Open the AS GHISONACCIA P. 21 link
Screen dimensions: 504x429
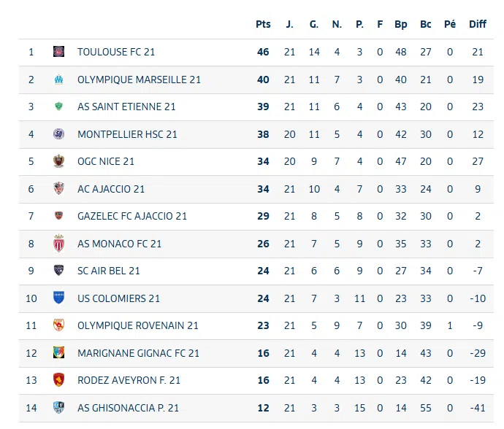[x=129, y=408]
